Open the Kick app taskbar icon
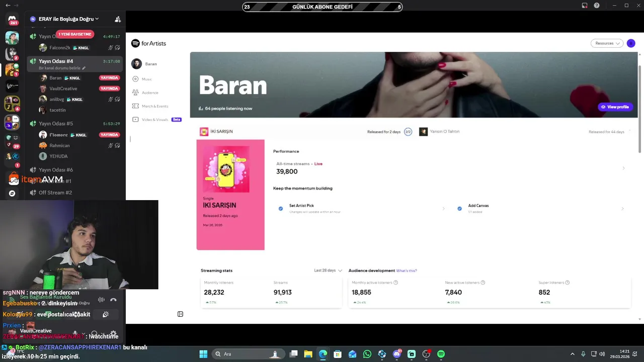Screen dimensions: 644x362 412,354
